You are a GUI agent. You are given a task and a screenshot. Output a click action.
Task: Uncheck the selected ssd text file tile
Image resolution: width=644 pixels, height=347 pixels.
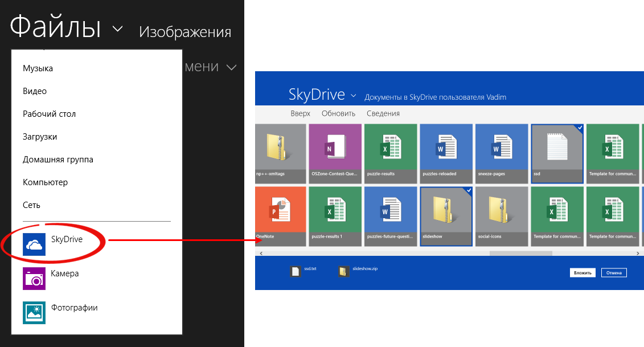557,153
